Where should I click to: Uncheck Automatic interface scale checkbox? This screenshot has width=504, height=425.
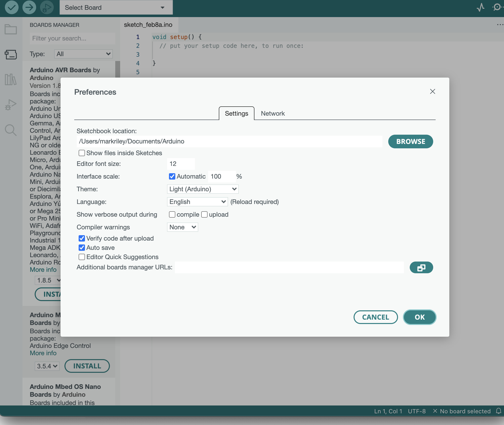172,176
